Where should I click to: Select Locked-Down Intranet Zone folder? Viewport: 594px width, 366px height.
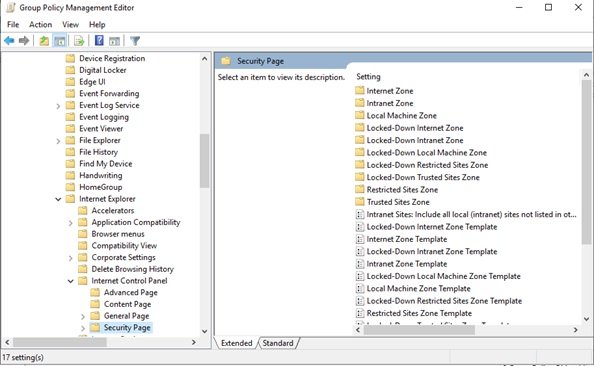click(x=415, y=140)
